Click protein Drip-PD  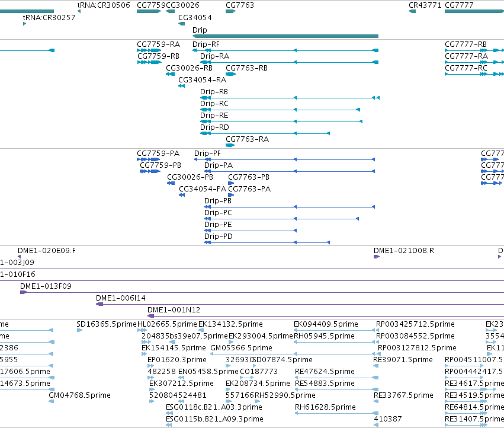[x=219, y=236]
